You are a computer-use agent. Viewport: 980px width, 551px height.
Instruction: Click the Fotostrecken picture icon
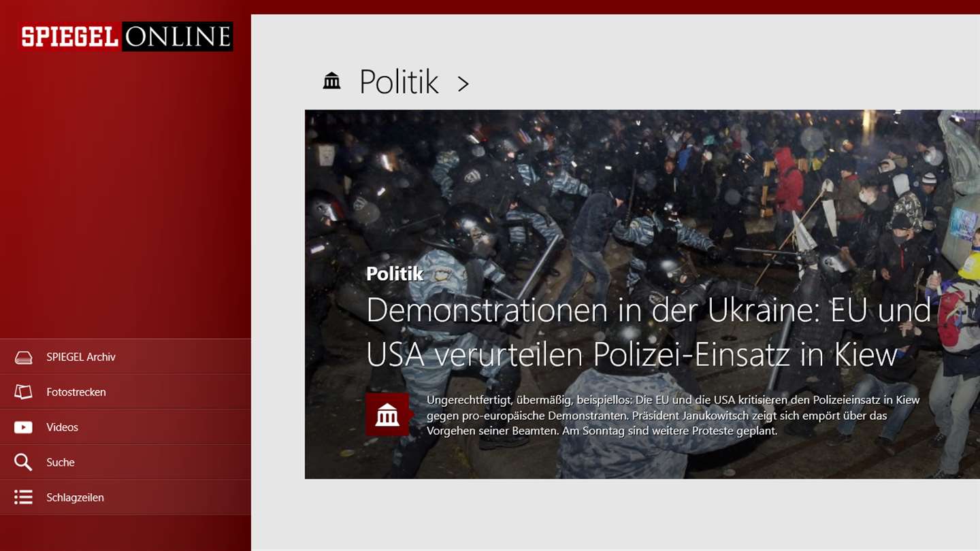coord(23,392)
